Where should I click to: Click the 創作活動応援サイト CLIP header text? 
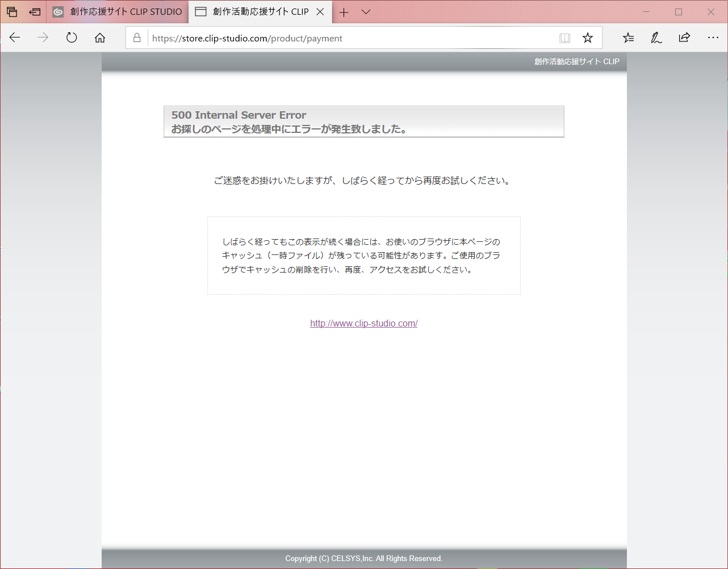tap(576, 61)
